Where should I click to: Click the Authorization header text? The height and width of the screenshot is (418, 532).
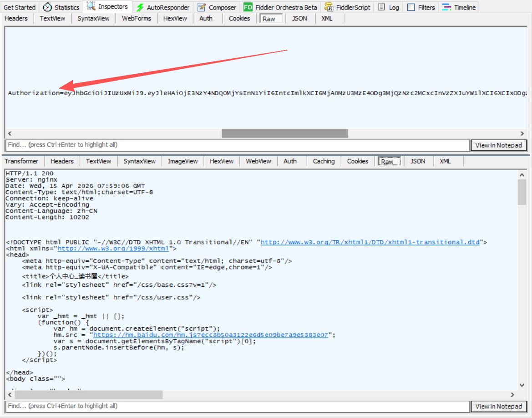coord(267,93)
